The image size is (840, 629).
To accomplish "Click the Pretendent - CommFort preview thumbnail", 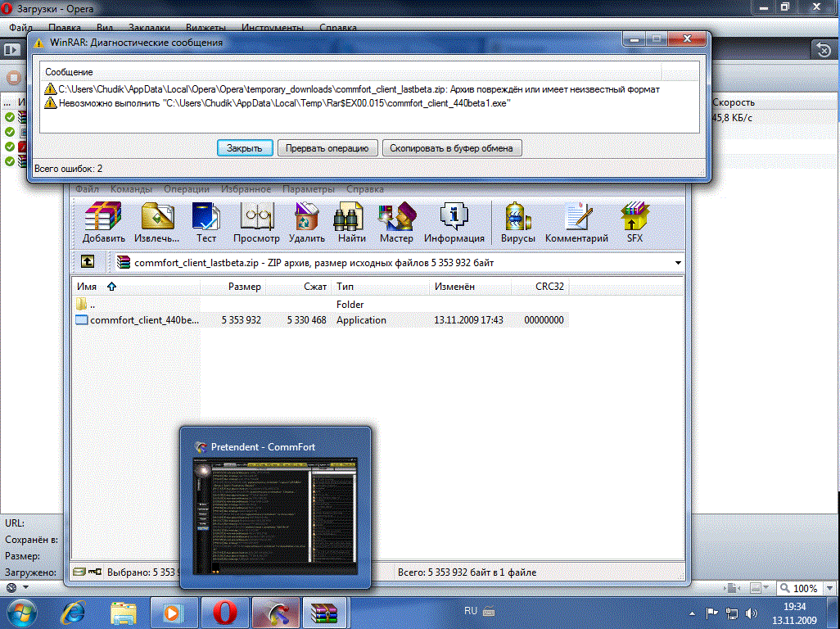I will [x=277, y=517].
